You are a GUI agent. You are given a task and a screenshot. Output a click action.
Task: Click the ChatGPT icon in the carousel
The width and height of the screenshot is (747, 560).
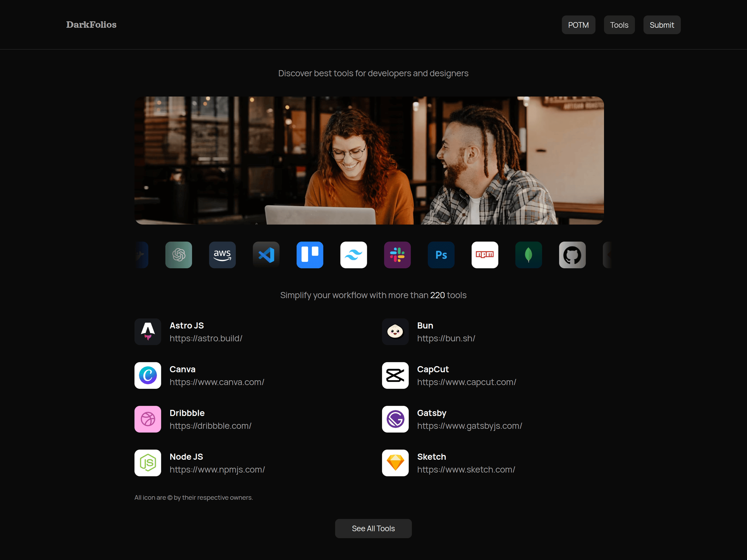[179, 255]
